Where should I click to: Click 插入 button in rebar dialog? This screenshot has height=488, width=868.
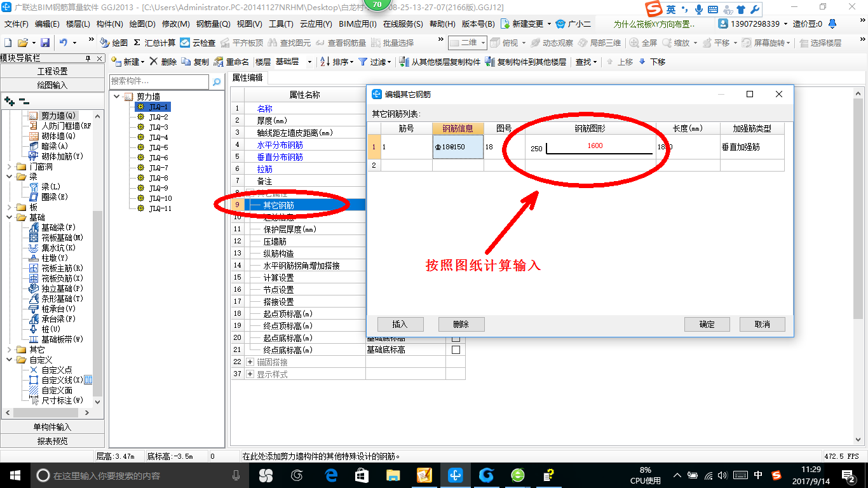coord(400,324)
